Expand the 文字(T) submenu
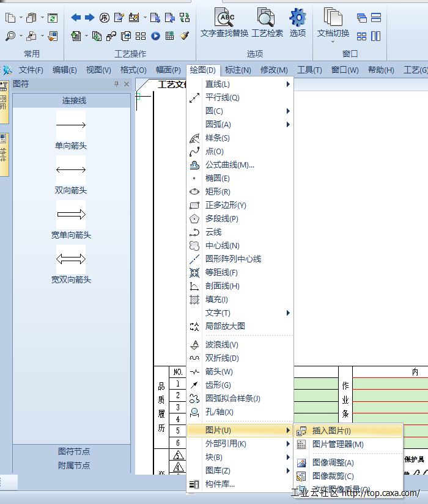The image size is (428, 504). [x=240, y=313]
